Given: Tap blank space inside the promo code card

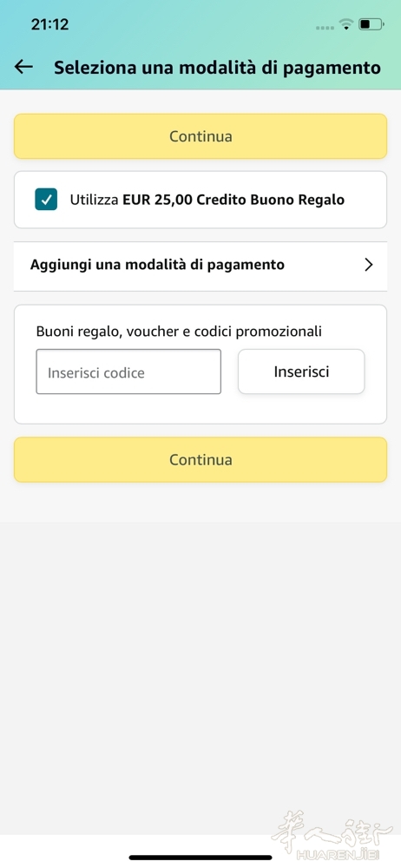Looking at the screenshot, I should coord(200,410).
